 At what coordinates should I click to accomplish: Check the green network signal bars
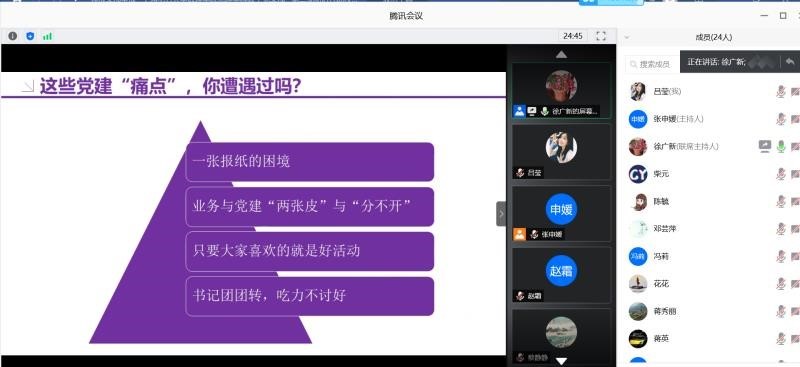[47, 36]
